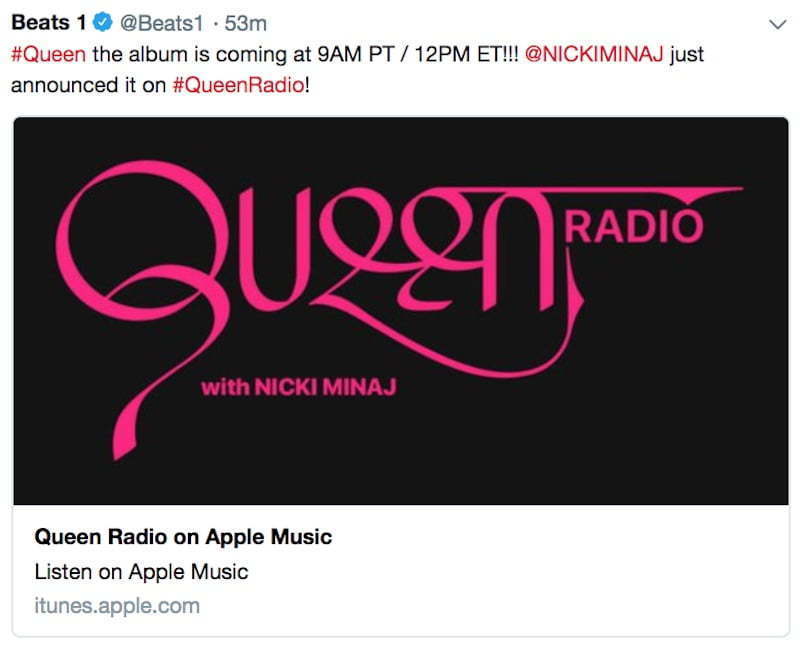This screenshot has height=648, width=800.
Task: Open the Beats 1 profile name
Action: pyautogui.click(x=48, y=22)
